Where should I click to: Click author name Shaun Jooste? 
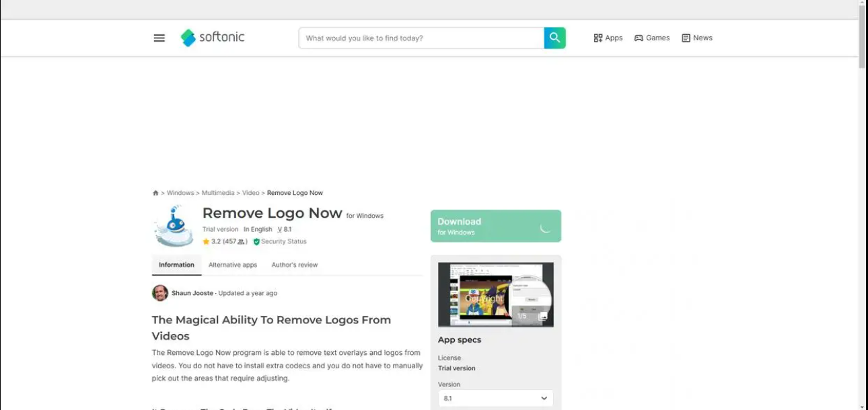pos(192,293)
